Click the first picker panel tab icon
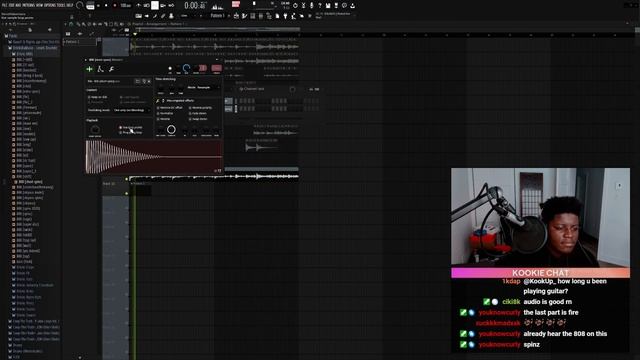 (x=68, y=34)
